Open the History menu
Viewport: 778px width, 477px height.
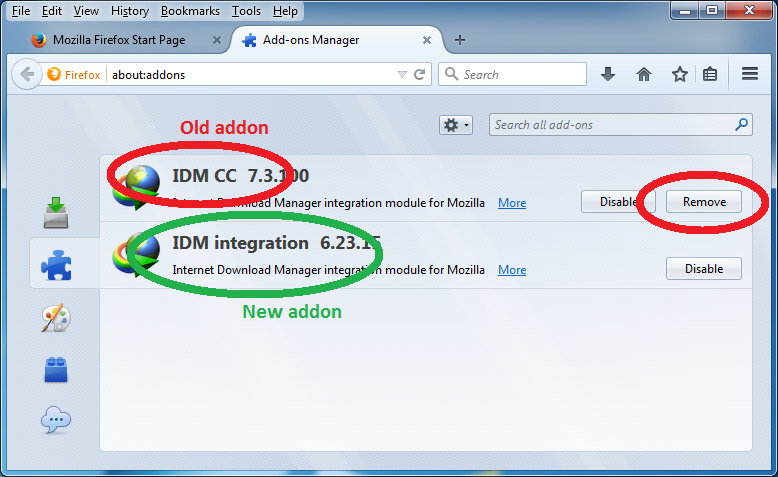click(130, 11)
